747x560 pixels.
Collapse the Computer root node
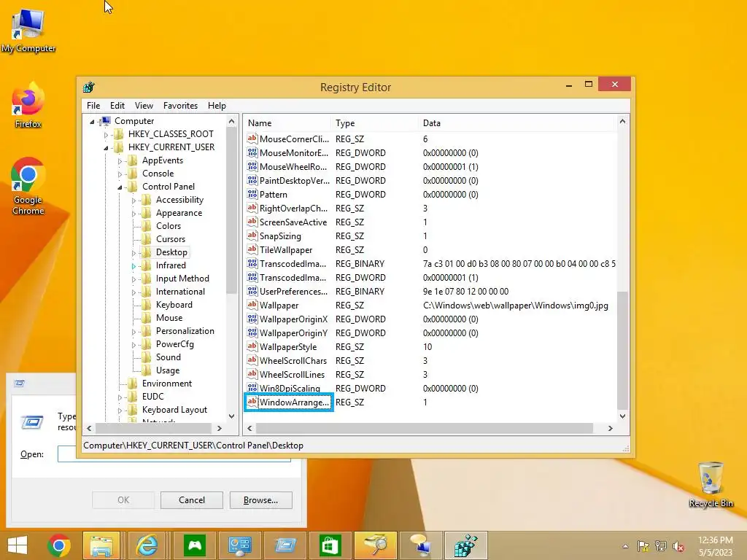click(x=92, y=122)
